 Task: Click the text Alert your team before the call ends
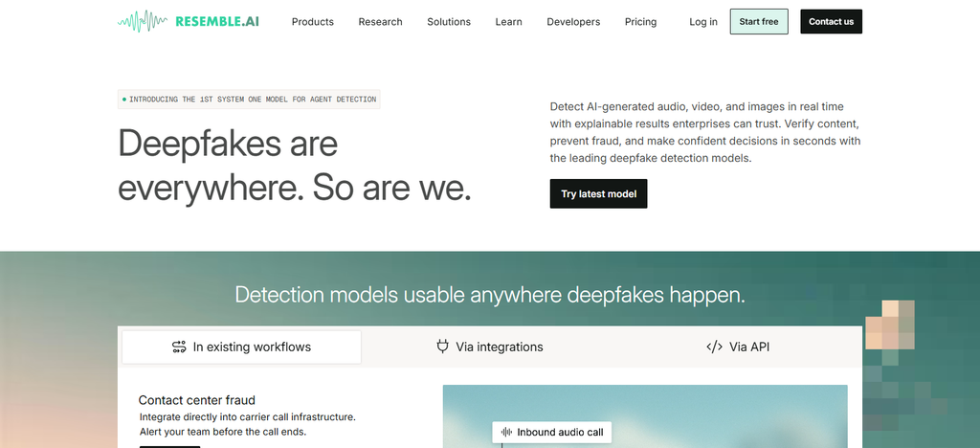[x=222, y=432]
